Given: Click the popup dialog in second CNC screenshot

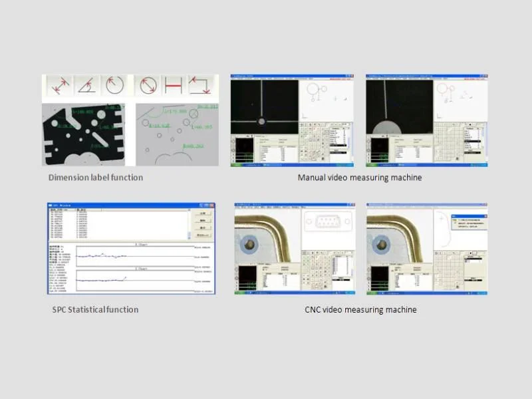Looking at the screenshot, I should [x=469, y=223].
